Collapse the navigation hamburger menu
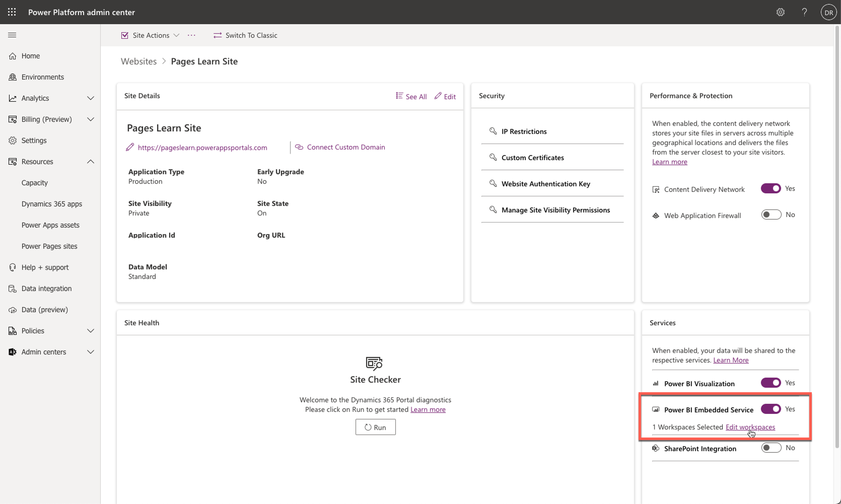The width and height of the screenshot is (841, 504). click(12, 35)
